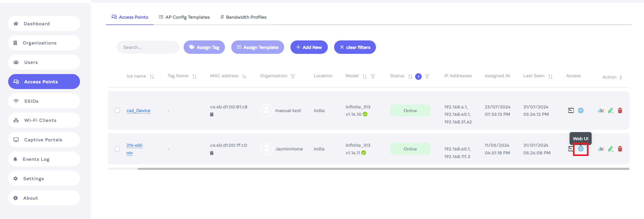
Task: Click the horizontal table scrollbar
Action: tap(383, 169)
